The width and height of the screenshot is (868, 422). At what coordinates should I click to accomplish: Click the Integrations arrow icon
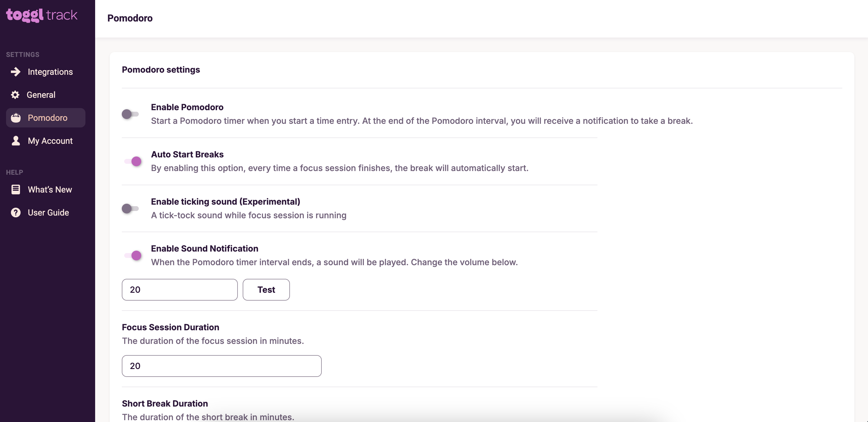point(15,72)
